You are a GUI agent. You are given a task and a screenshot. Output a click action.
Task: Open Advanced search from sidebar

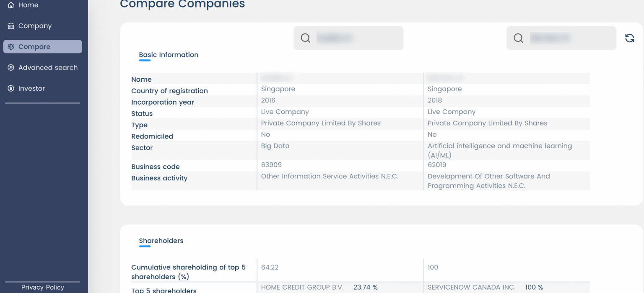pyautogui.click(x=48, y=67)
